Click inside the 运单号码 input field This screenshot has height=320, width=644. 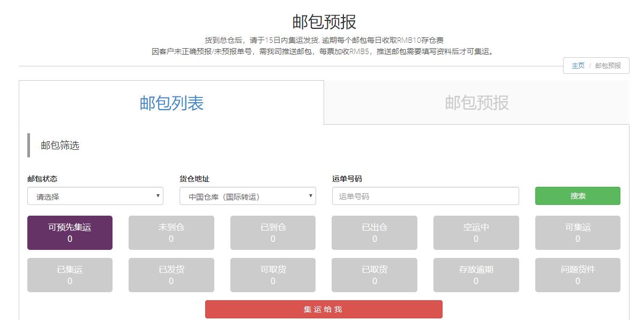(x=425, y=196)
